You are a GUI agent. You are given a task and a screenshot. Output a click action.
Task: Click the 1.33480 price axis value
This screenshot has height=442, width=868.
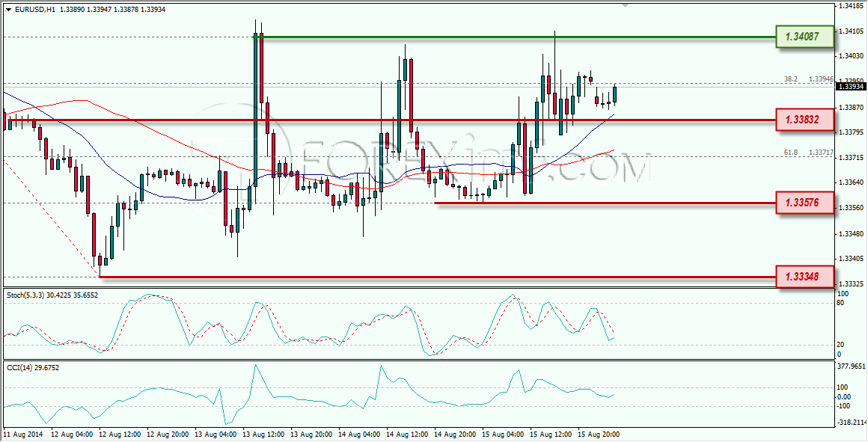[852, 233]
